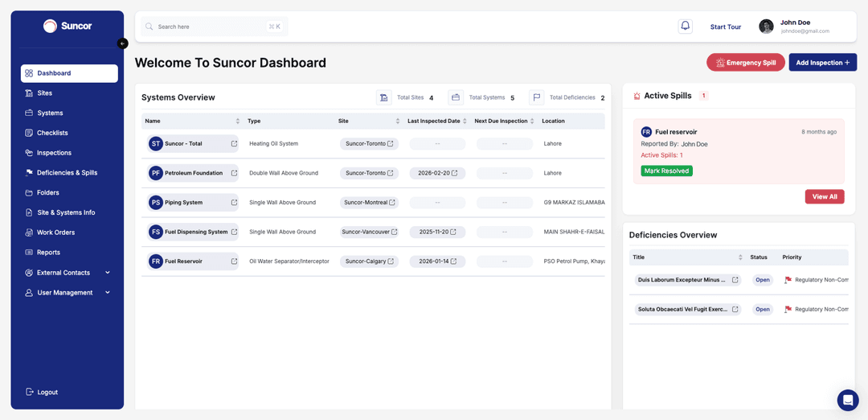The width and height of the screenshot is (868, 420).
Task: Click the search input field
Action: click(215, 26)
